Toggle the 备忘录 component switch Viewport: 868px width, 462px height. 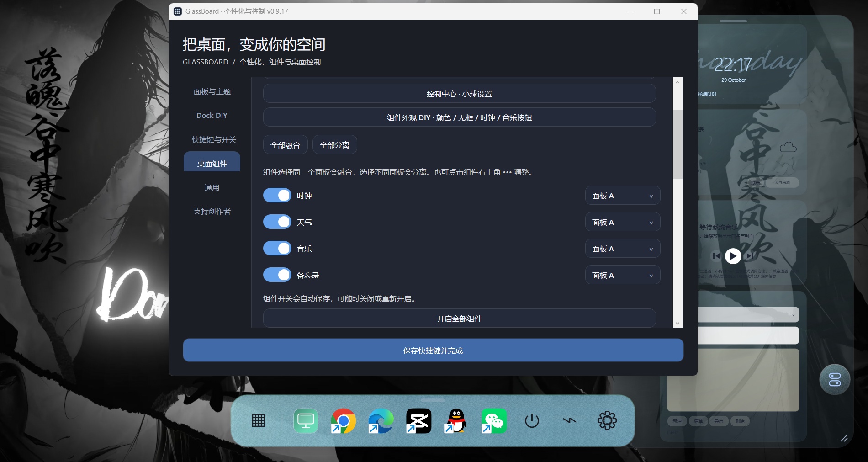277,275
